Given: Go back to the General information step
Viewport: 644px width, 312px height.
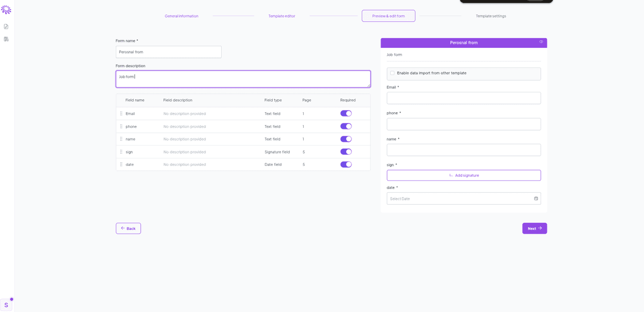Looking at the screenshot, I should (181, 16).
